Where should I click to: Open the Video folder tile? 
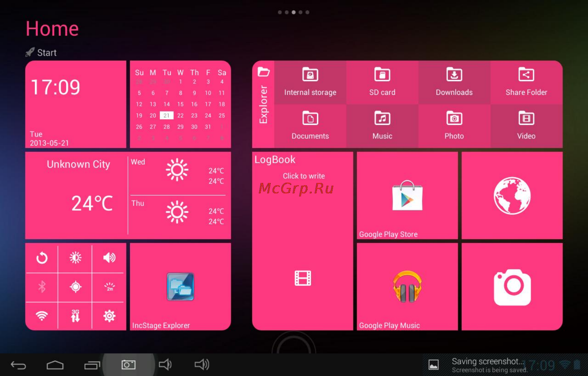[x=526, y=126]
